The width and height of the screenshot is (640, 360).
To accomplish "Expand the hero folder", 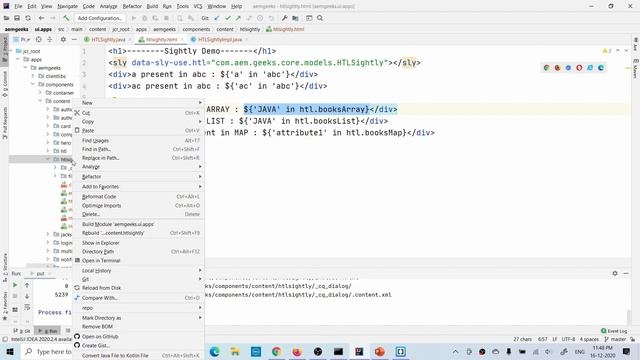I will click(48, 142).
